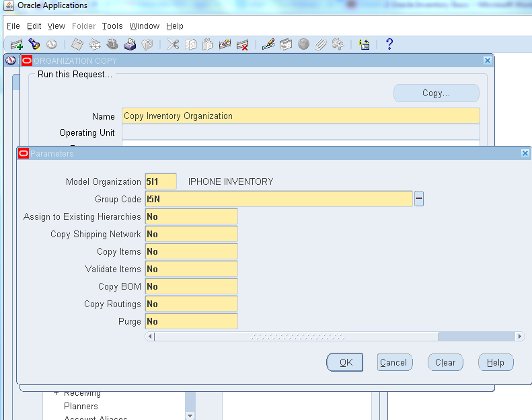
Task: Click the Cancel button in Parameters
Action: click(395, 362)
